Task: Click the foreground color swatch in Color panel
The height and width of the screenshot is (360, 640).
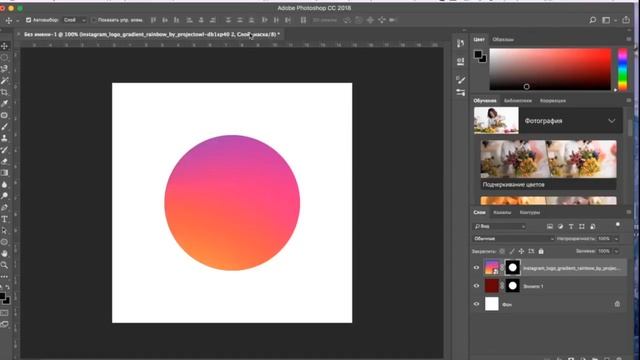Action: [478, 54]
